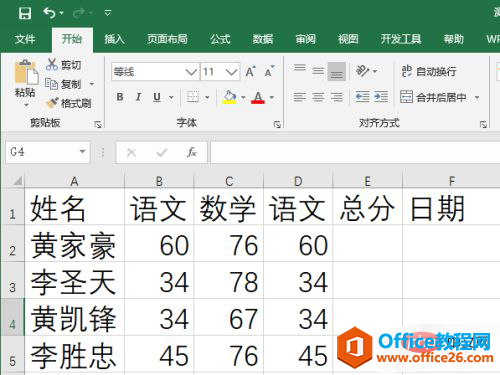Switch to the 帮助 (Help) tab
This screenshot has height=375, width=500.
click(454, 39)
